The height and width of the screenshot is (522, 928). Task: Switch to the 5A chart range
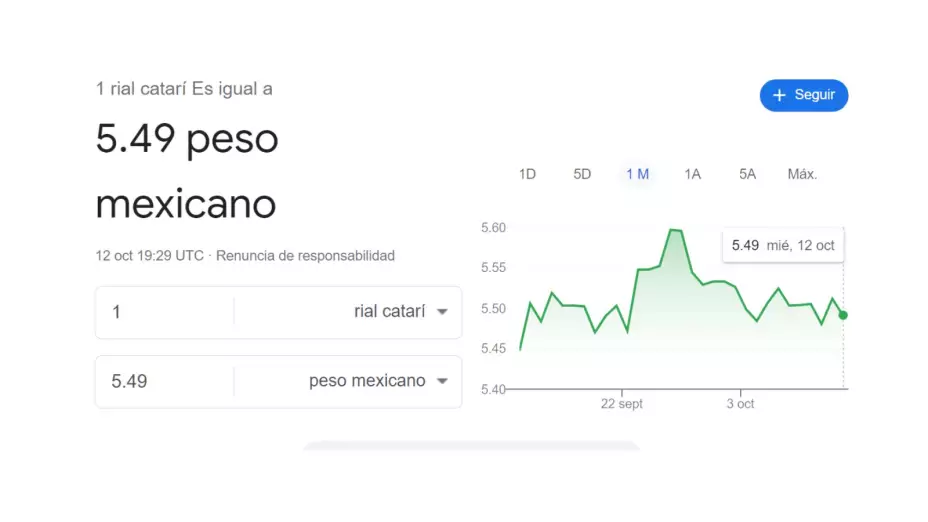747,174
